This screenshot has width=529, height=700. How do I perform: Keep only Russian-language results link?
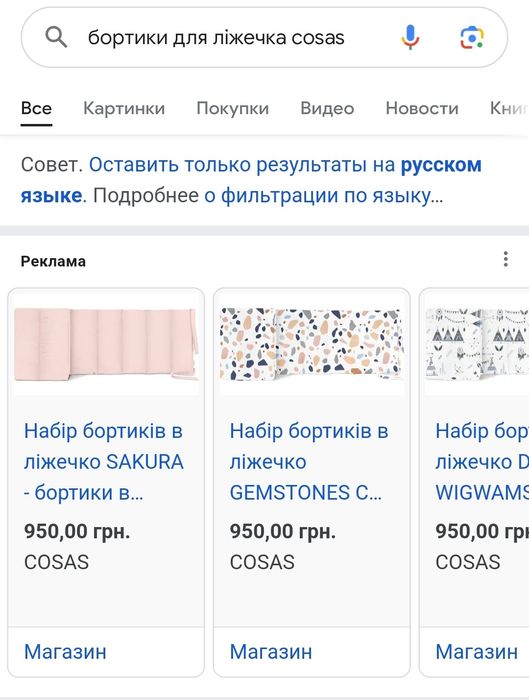tap(251, 180)
